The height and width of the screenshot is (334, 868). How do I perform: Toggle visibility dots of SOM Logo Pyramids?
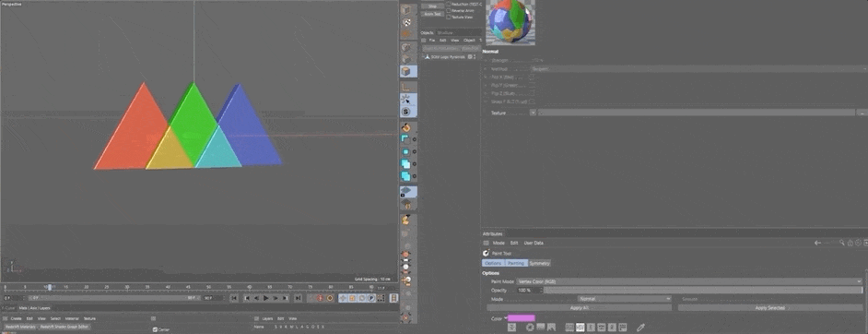475,56
